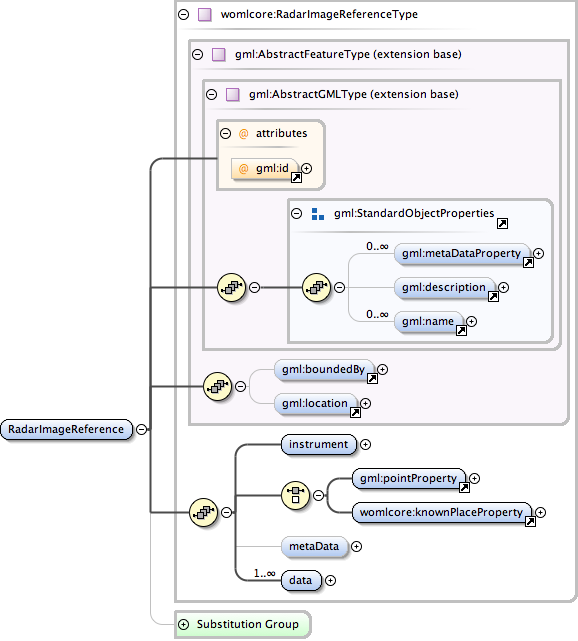Expand gml:pointProperty element

coord(474,478)
